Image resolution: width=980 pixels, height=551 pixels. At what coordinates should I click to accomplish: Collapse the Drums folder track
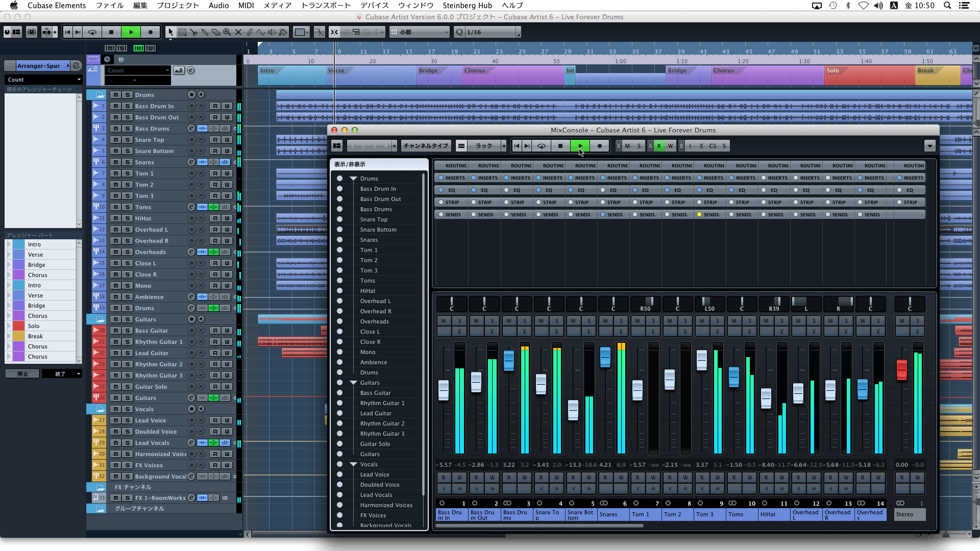click(100, 95)
